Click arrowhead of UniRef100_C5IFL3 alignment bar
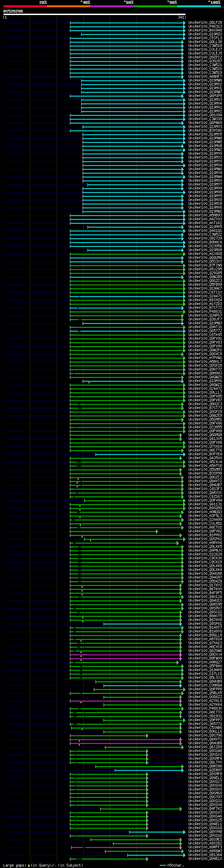Screen dimensions: 224x868 point(184,38)
